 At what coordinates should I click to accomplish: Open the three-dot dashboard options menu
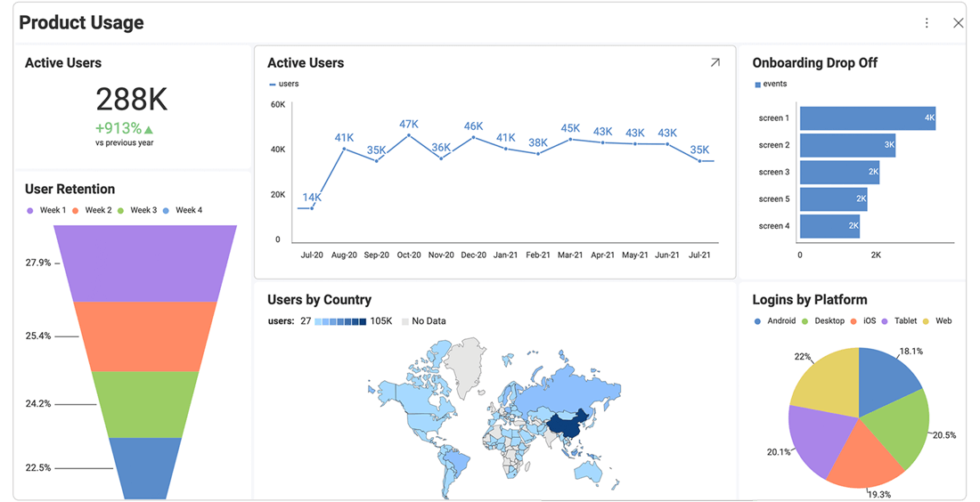tap(927, 23)
